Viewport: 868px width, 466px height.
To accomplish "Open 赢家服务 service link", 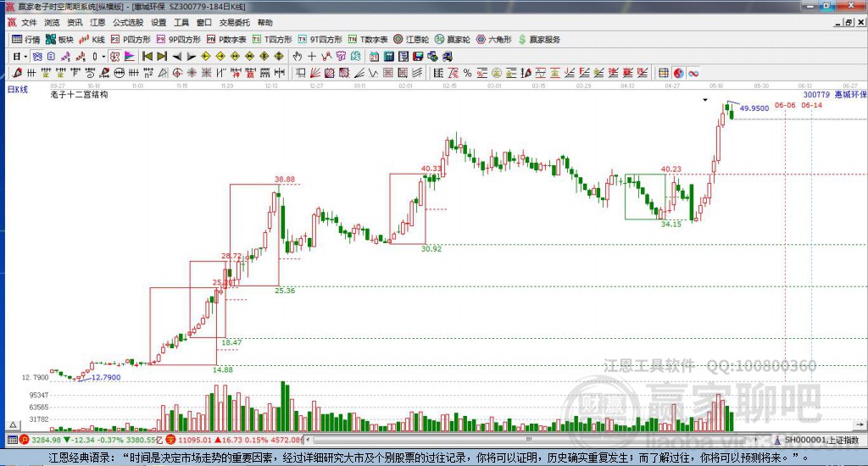I will tap(539, 39).
